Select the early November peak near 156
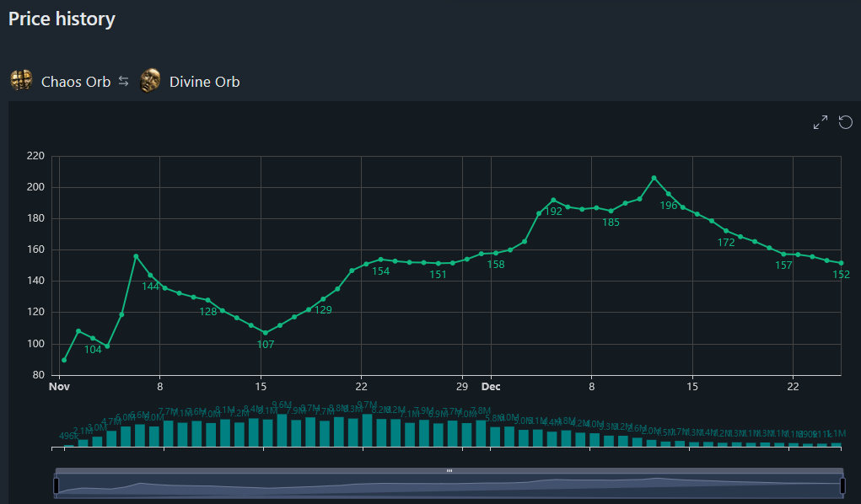The width and height of the screenshot is (861, 504). (x=136, y=256)
